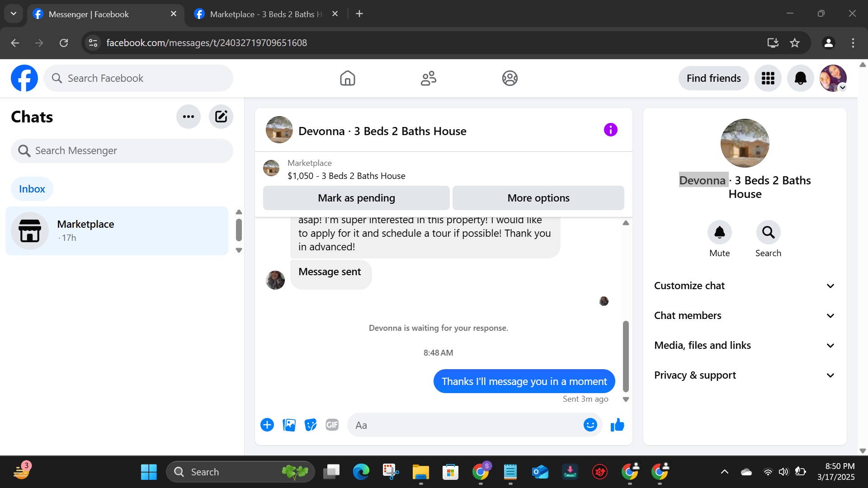Attach a photo using the image icon
Viewport: 868px width, 488px height.
[x=289, y=425]
